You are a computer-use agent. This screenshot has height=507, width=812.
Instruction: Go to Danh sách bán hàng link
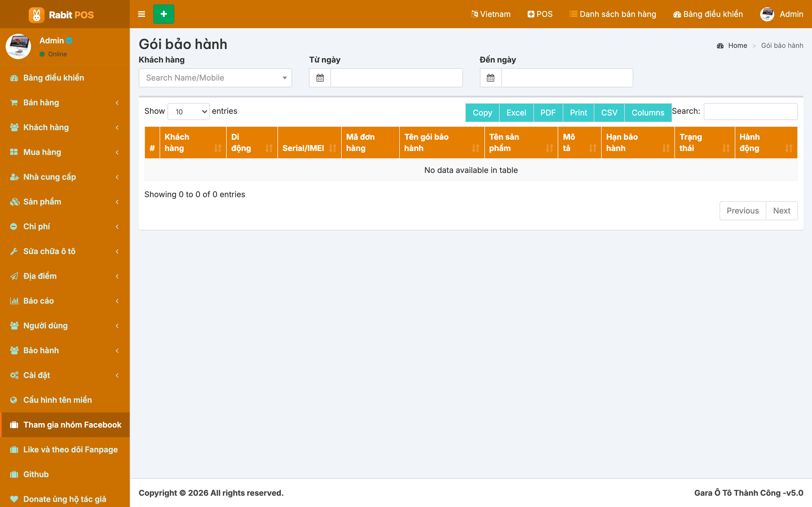pos(613,14)
